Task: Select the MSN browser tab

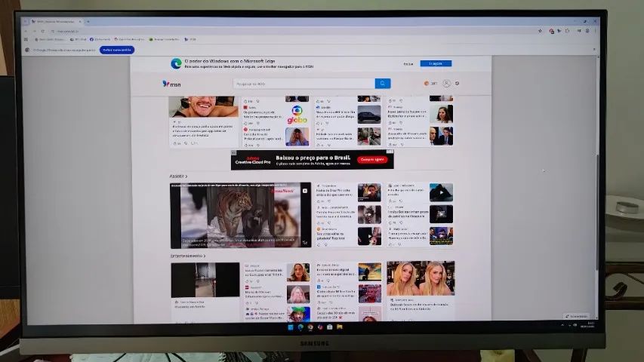Action: pos(57,21)
